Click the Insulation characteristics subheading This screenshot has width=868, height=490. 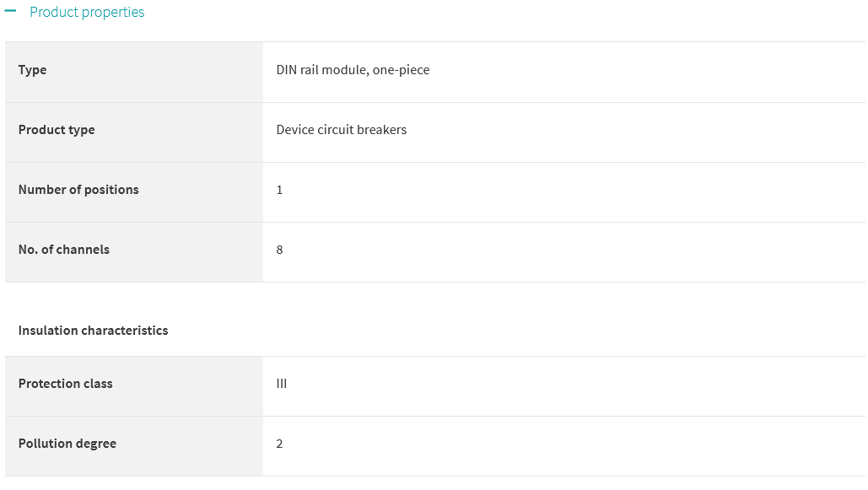93,330
